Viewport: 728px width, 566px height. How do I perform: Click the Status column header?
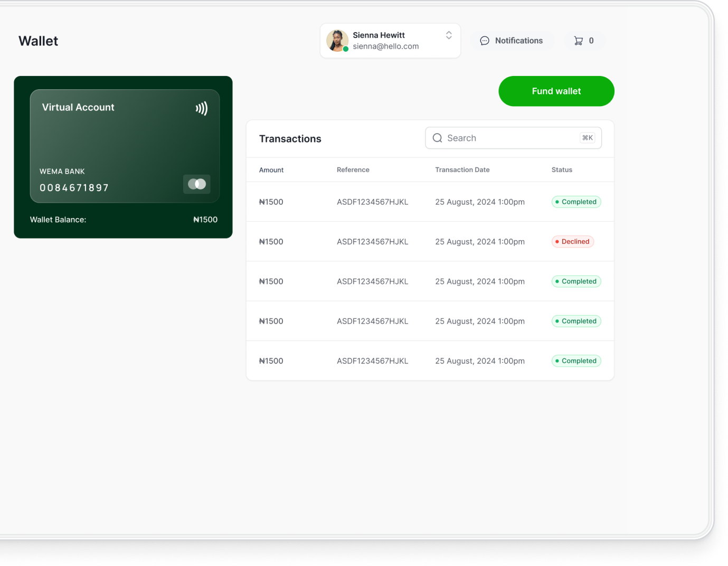click(x=562, y=170)
